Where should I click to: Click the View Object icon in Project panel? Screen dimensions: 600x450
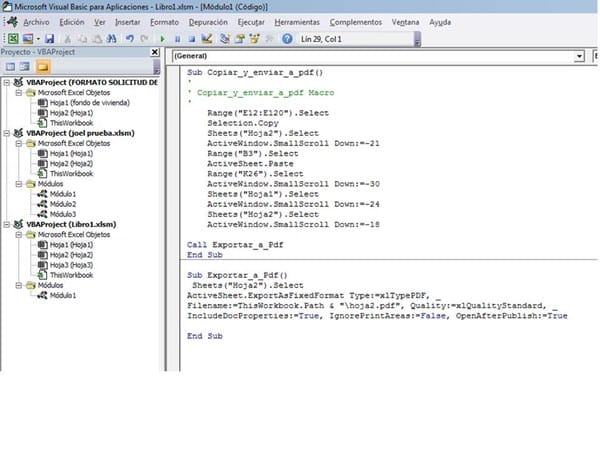(24, 66)
